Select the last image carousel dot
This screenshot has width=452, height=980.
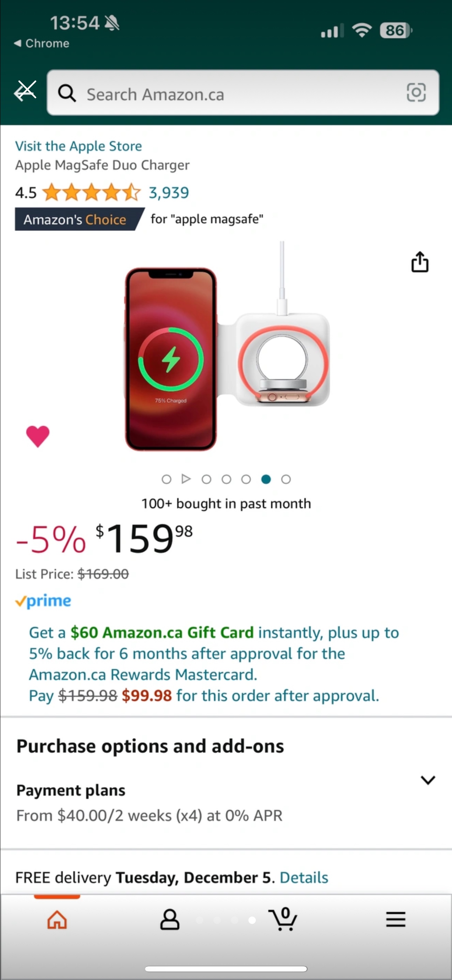click(x=286, y=479)
